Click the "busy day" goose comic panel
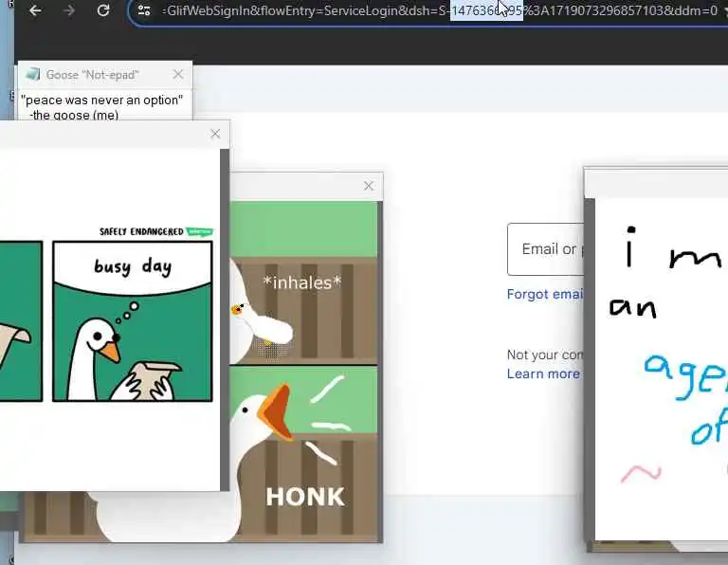Screen dimensions: 728x565 pos(133,320)
